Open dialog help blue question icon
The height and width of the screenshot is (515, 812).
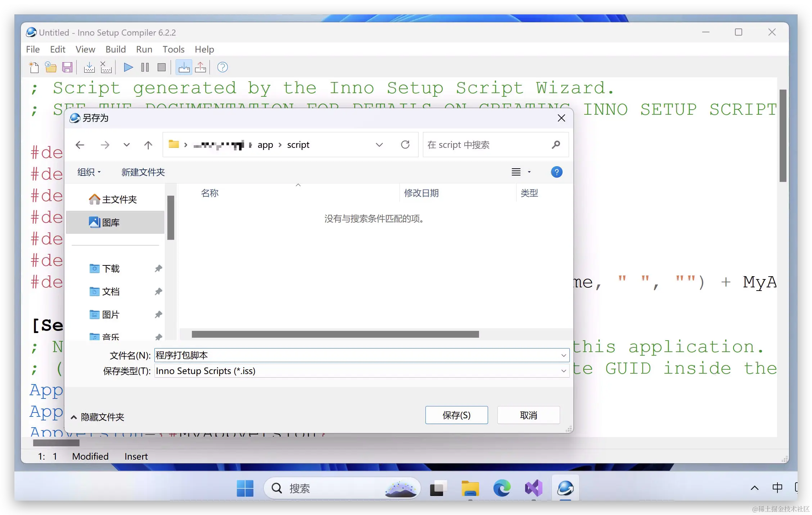pos(556,172)
